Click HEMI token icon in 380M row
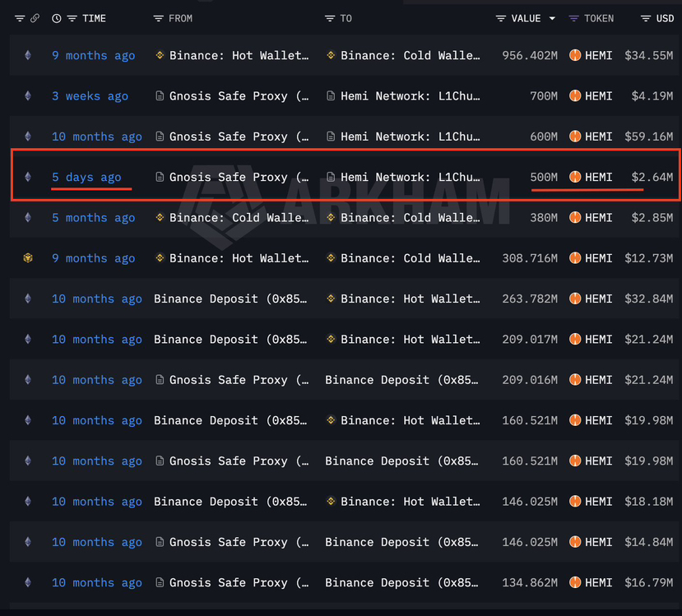682x616 pixels. coord(575,217)
